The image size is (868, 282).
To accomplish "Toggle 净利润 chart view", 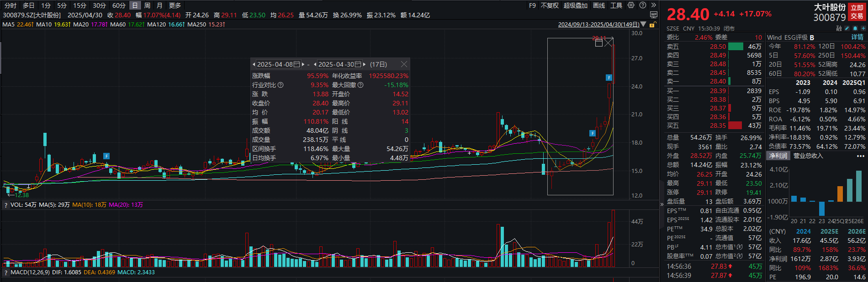I will 778,156.
